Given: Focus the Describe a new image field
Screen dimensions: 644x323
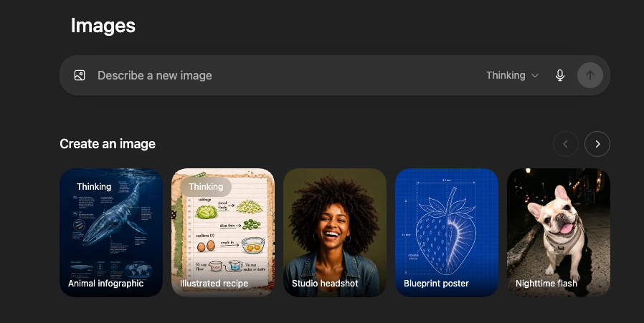Looking at the screenshot, I should click(x=283, y=75).
